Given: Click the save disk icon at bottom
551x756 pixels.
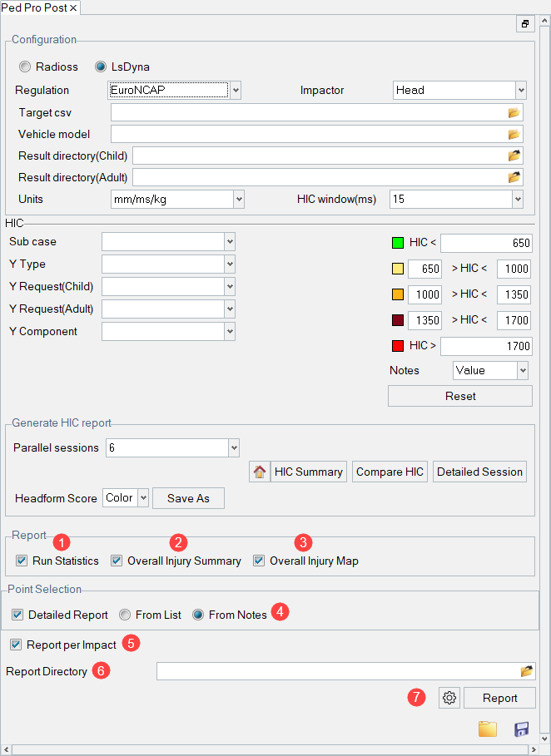Looking at the screenshot, I should pyautogui.click(x=522, y=729).
